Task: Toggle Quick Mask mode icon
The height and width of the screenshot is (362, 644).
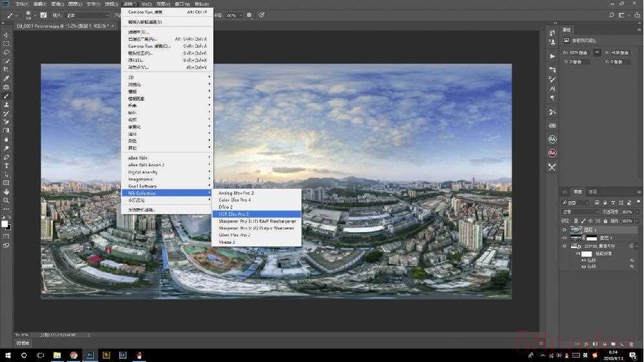Action: (x=6, y=237)
